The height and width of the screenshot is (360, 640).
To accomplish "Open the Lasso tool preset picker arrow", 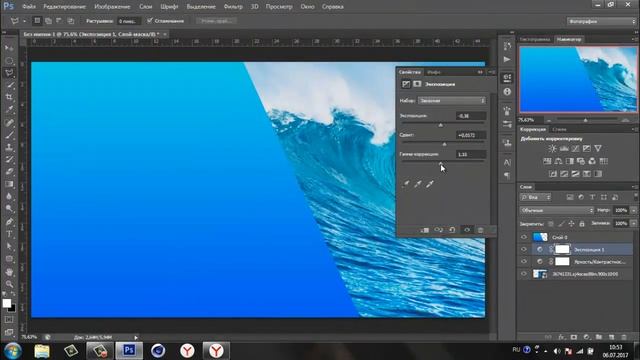I will pos(24,21).
